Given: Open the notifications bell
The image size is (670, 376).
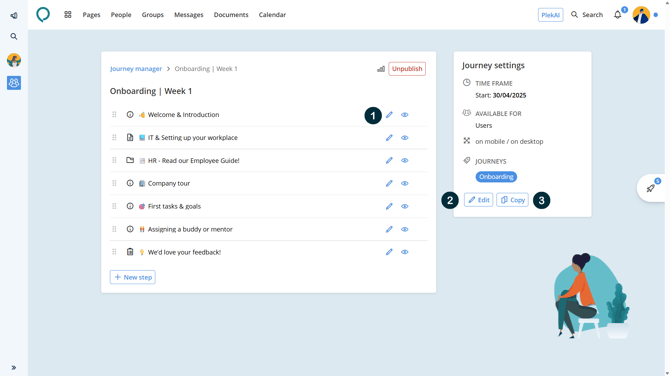Looking at the screenshot, I should pyautogui.click(x=617, y=15).
